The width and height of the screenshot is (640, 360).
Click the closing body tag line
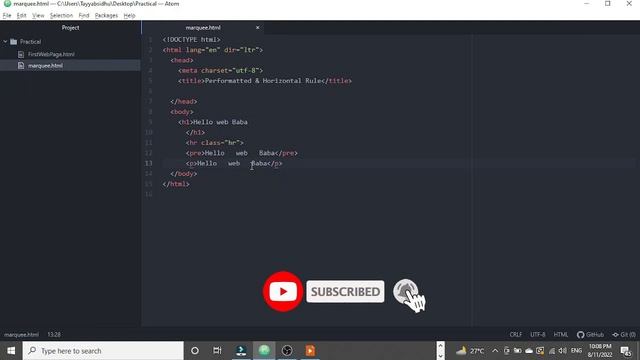pos(184,174)
